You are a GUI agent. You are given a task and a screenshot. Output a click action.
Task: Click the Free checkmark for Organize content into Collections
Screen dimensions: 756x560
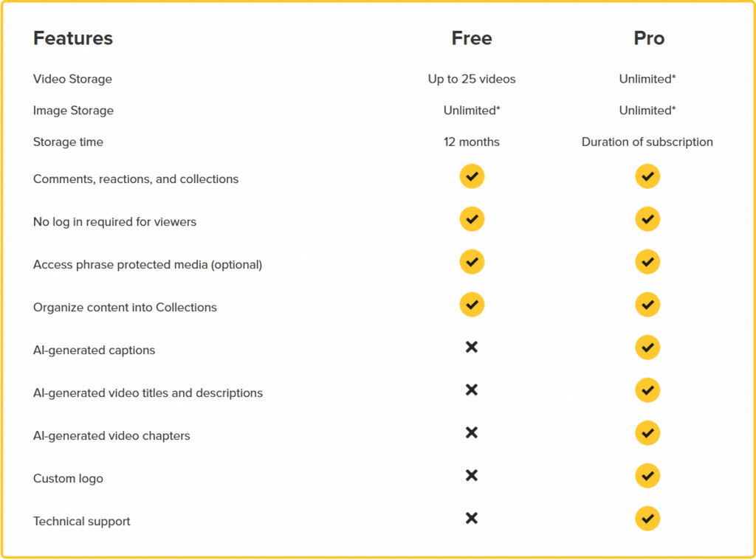[472, 305]
